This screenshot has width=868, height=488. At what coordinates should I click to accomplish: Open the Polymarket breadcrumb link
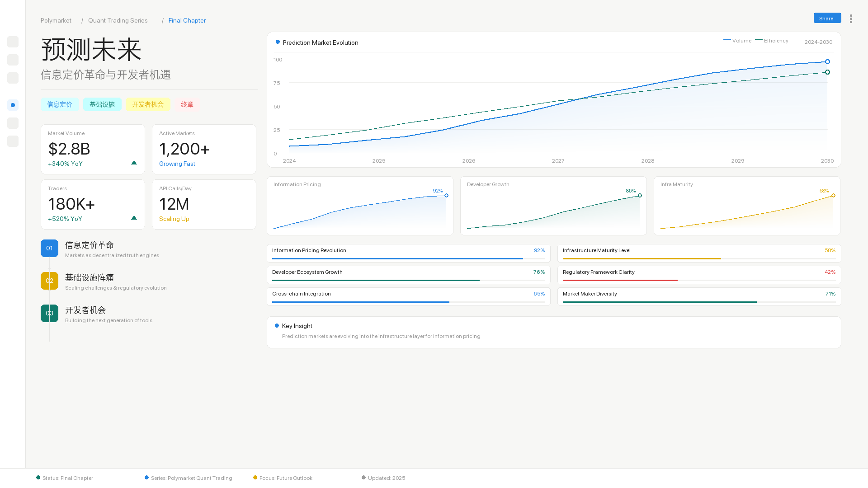[x=56, y=20]
